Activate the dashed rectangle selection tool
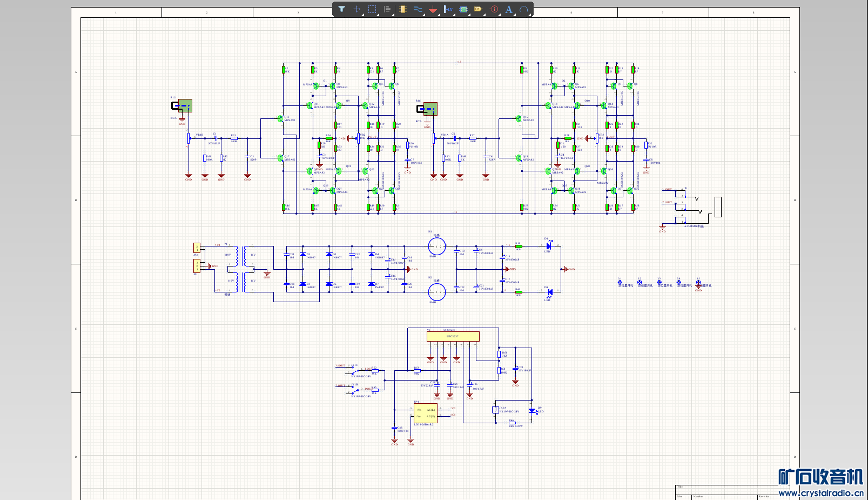 point(372,9)
